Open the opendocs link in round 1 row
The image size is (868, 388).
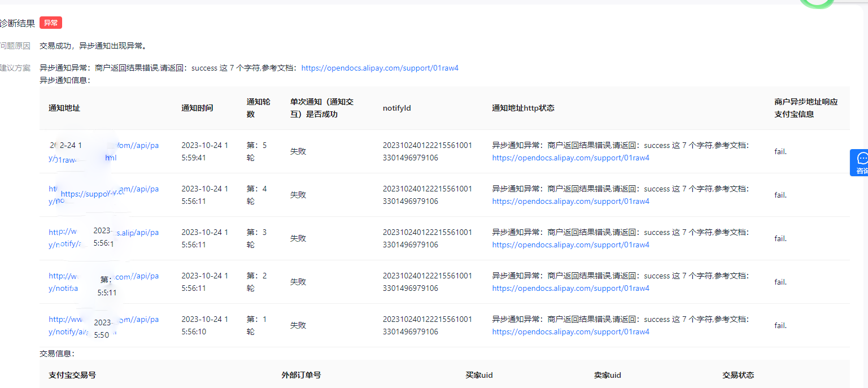pos(570,332)
